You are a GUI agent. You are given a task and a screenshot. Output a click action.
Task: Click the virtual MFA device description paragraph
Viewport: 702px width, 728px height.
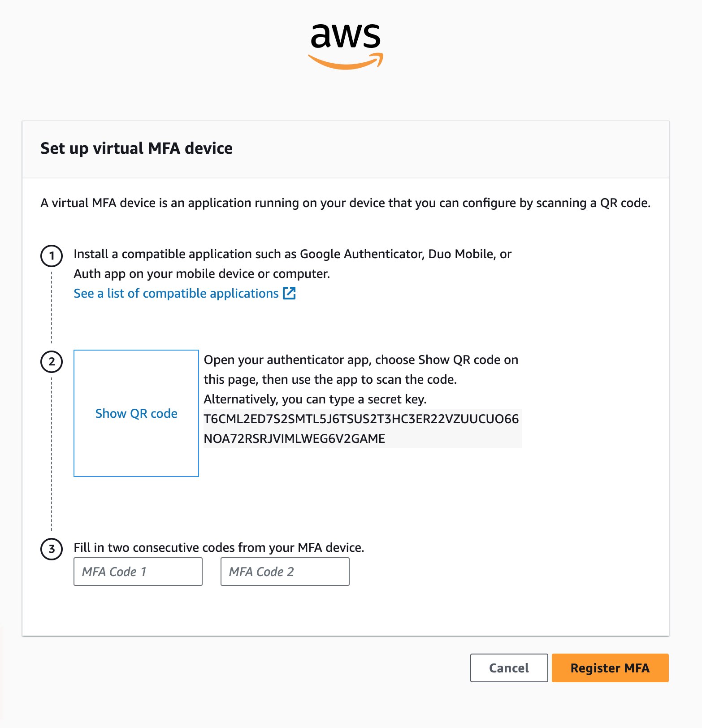(345, 203)
